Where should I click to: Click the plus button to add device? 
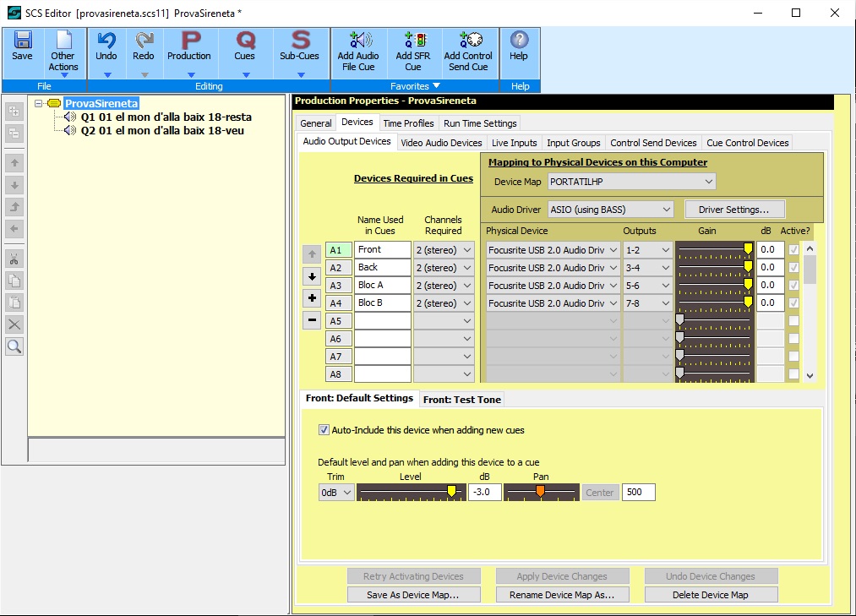[312, 298]
